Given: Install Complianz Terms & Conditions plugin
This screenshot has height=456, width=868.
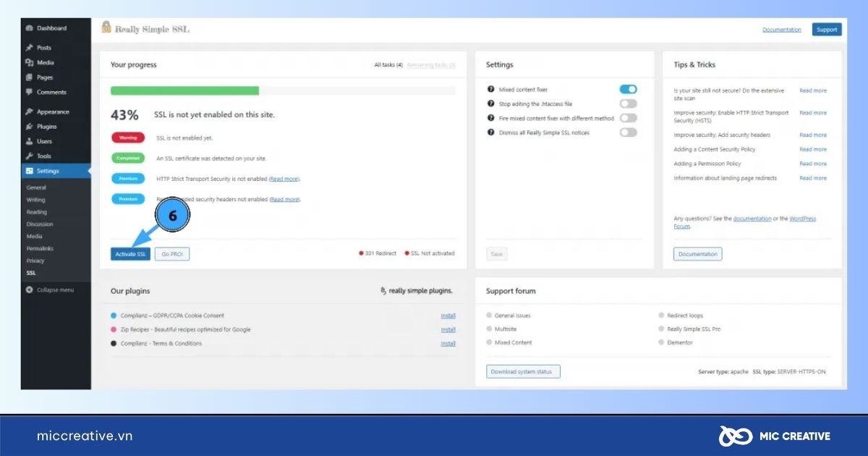Looking at the screenshot, I should (448, 344).
